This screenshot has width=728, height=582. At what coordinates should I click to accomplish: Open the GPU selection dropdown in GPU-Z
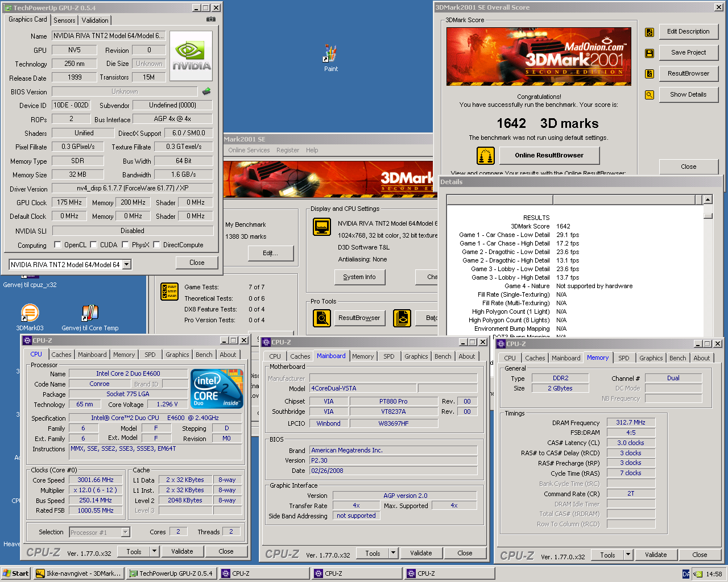tap(127, 264)
